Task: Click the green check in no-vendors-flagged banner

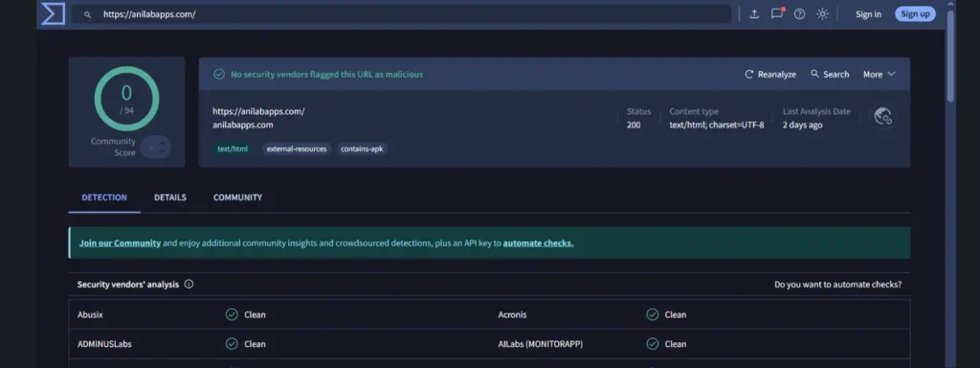Action: [x=219, y=74]
